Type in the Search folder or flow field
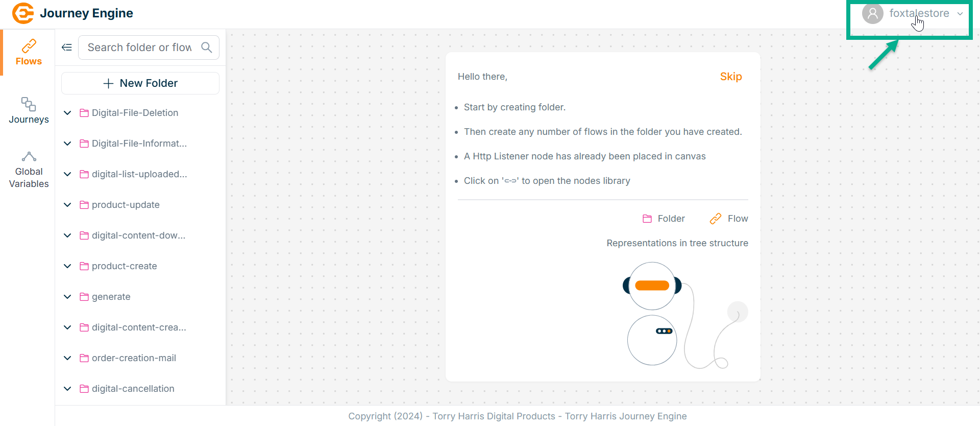Image resolution: width=980 pixels, height=426 pixels. click(139, 48)
